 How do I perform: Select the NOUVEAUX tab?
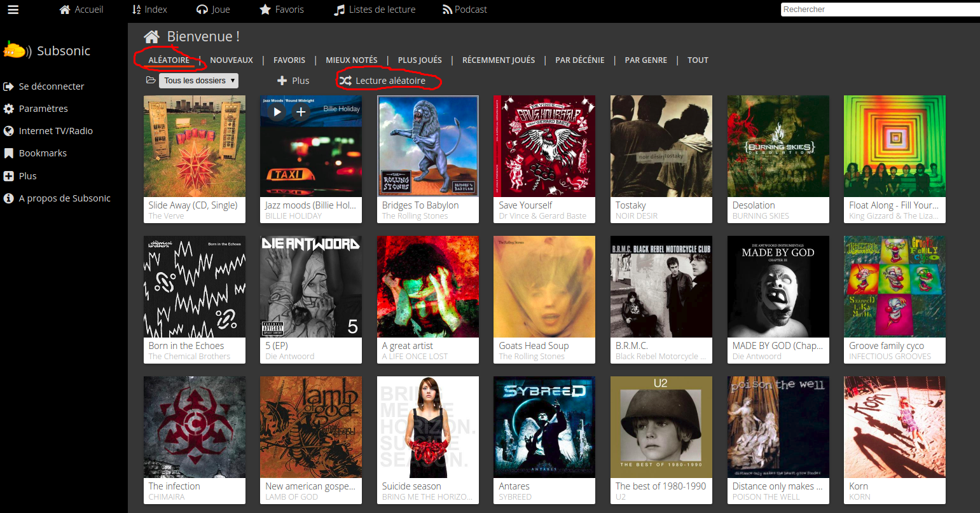[x=231, y=60]
